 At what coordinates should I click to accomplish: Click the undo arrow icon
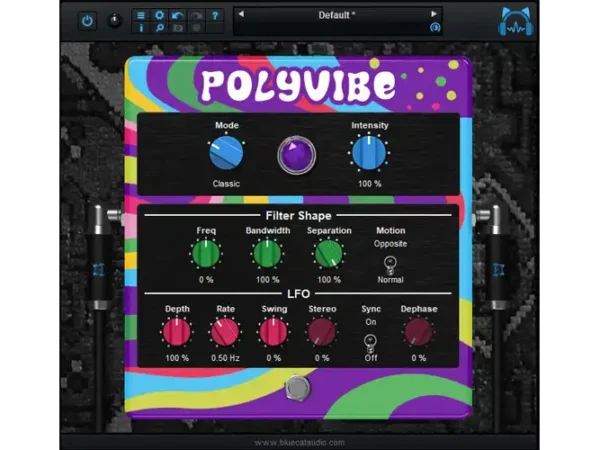click(178, 15)
